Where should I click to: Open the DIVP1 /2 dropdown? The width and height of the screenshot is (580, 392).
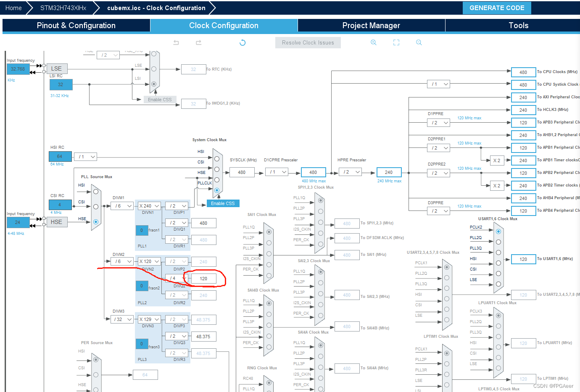pos(177,206)
